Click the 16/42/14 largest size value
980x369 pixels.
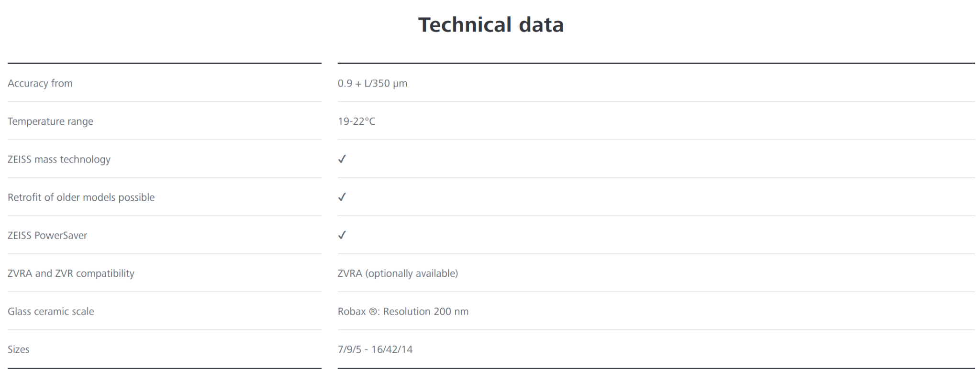[x=392, y=349]
